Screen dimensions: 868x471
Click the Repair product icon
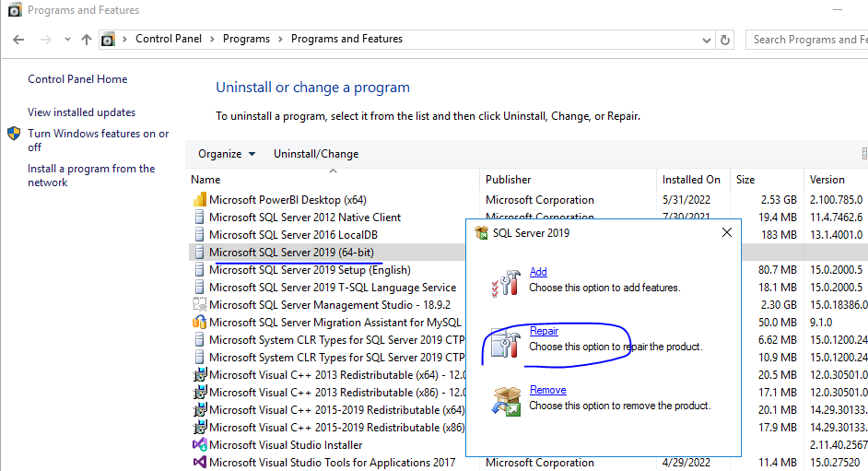coord(506,343)
